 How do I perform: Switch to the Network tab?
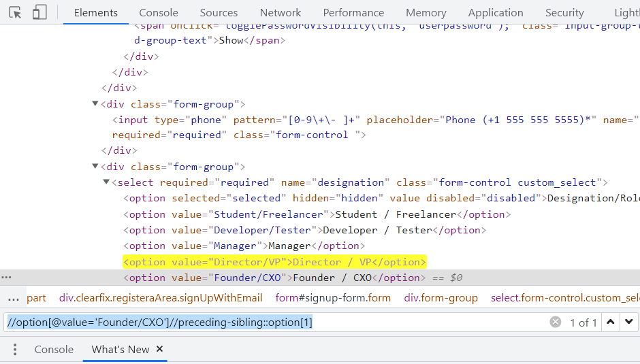point(281,13)
